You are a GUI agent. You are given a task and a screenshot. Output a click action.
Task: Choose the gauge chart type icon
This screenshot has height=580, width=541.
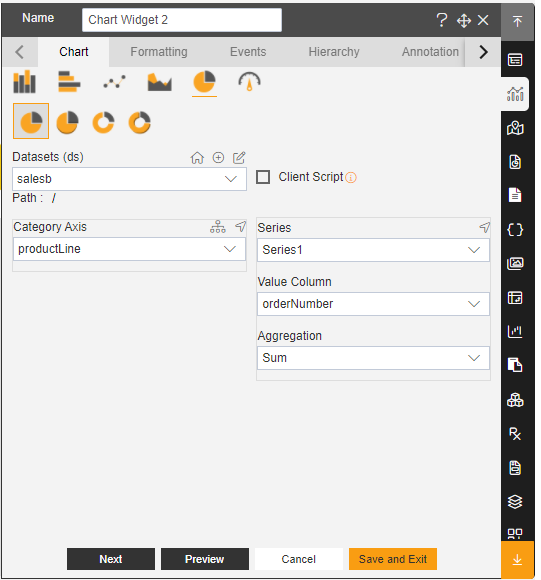(x=249, y=81)
